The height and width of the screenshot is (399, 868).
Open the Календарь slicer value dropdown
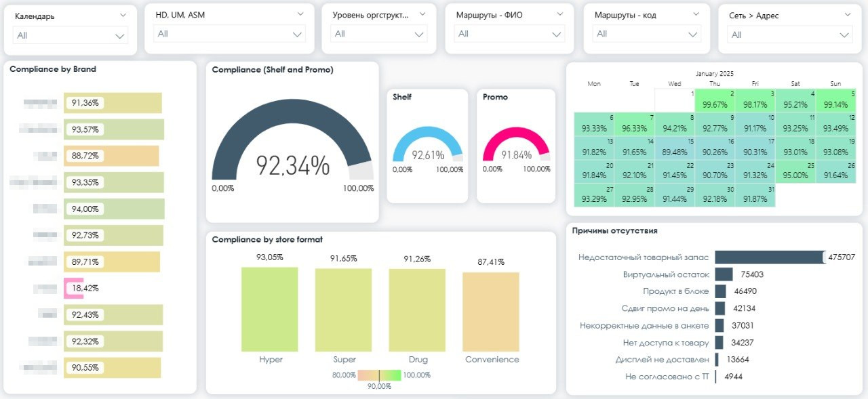tap(70, 36)
